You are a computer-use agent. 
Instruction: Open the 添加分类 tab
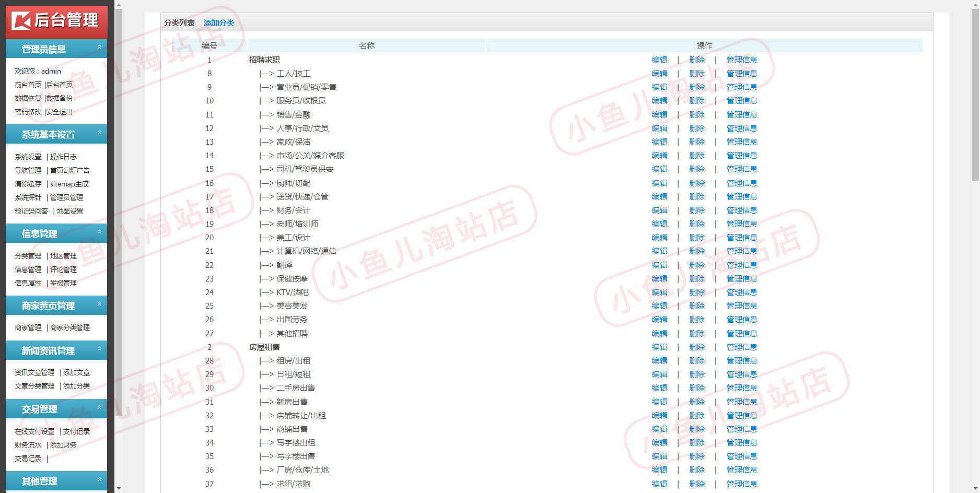[219, 23]
